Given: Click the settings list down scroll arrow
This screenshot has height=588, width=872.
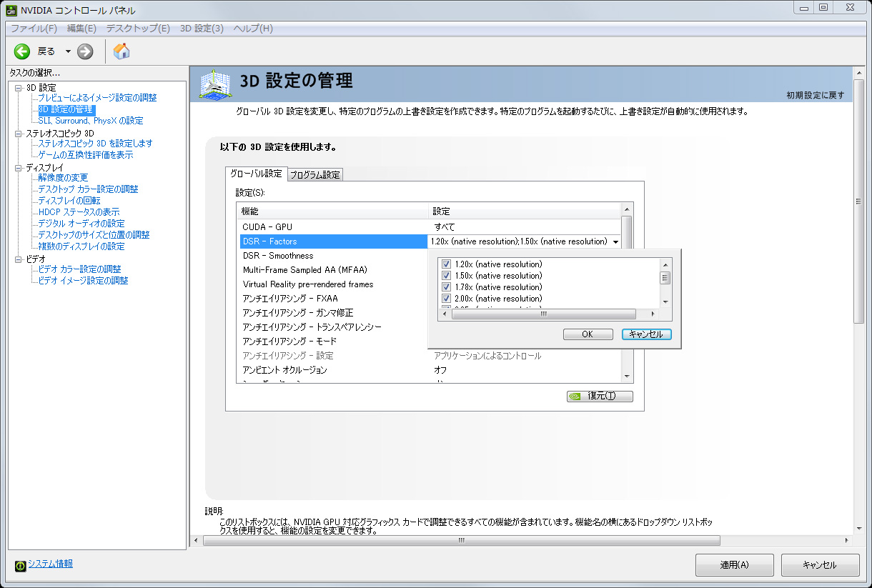Looking at the screenshot, I should coord(627,377).
